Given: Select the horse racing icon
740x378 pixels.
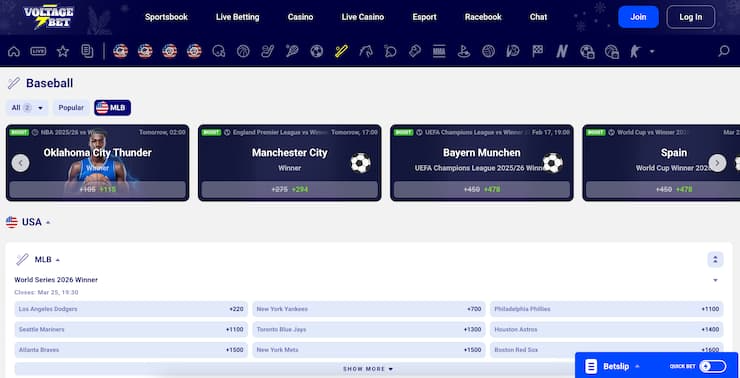Looking at the screenshot, I should [x=366, y=51].
